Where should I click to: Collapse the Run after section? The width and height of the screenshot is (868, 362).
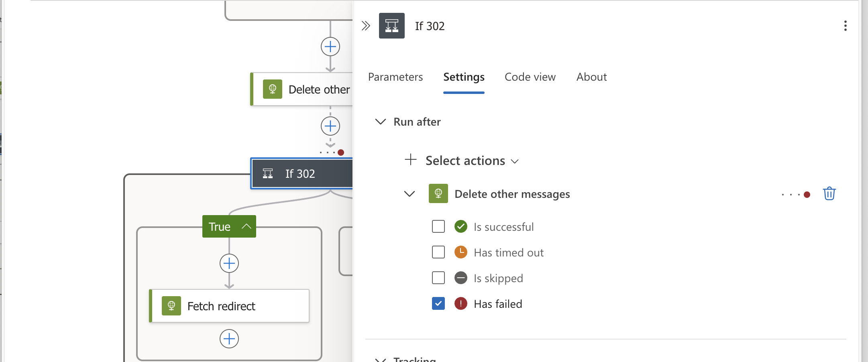tap(380, 122)
